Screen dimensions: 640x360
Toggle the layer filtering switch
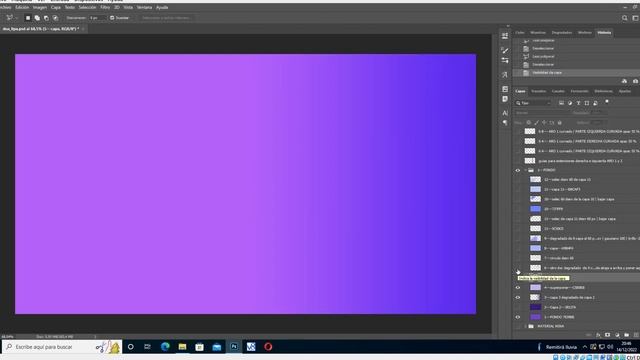(607, 102)
